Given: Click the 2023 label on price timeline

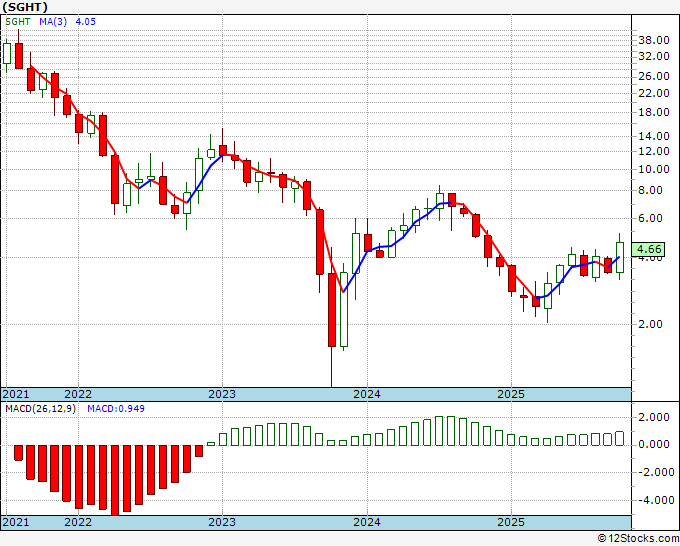Looking at the screenshot, I should 222,394.
